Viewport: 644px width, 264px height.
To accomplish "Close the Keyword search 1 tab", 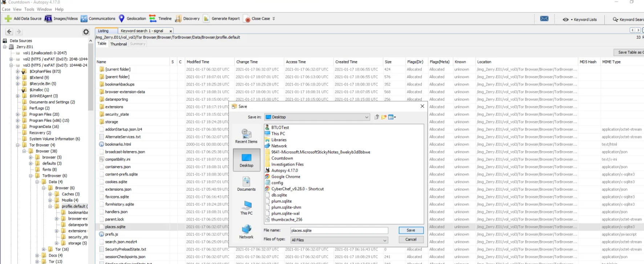I will tap(171, 31).
